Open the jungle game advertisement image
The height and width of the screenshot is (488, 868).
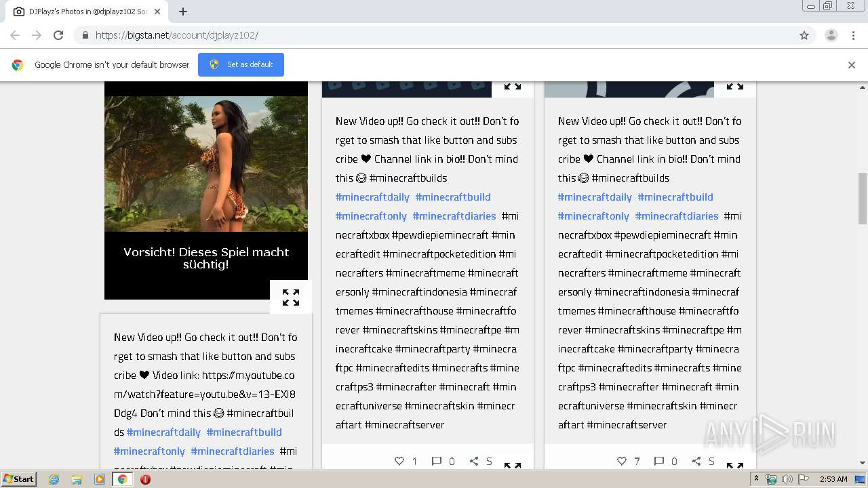click(x=206, y=190)
